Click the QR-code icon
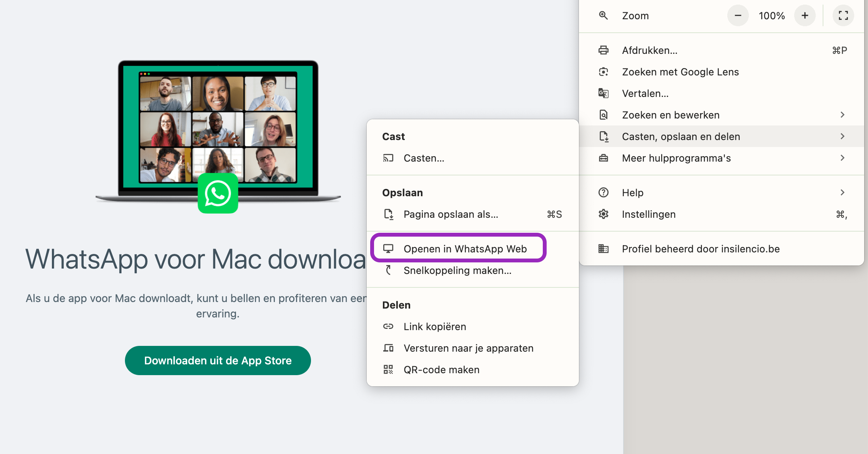Screen dimensions: 868x454 pos(388,370)
